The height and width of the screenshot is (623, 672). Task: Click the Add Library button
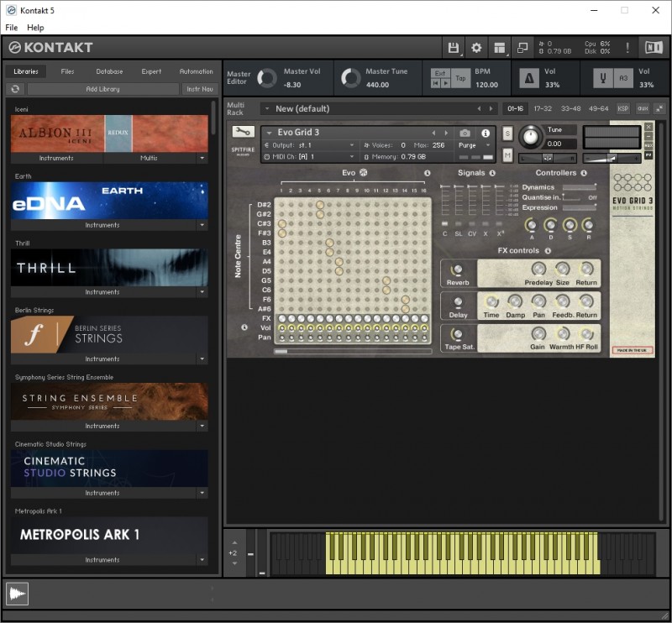[102, 89]
